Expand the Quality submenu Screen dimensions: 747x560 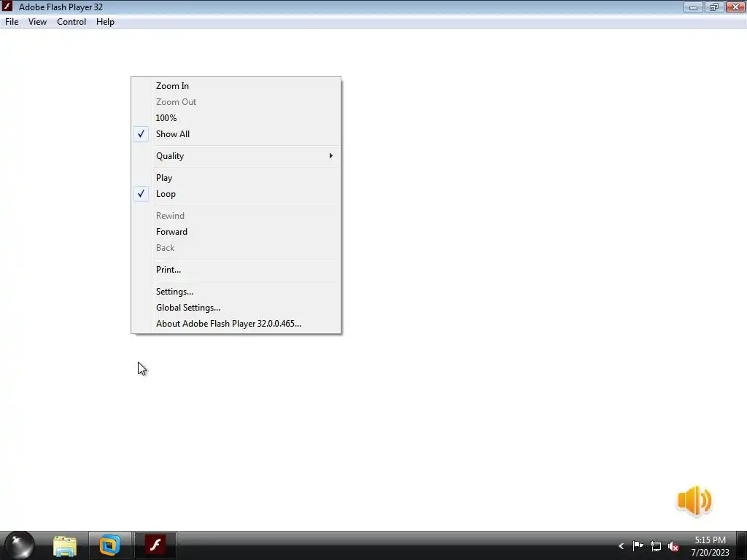coord(236,156)
